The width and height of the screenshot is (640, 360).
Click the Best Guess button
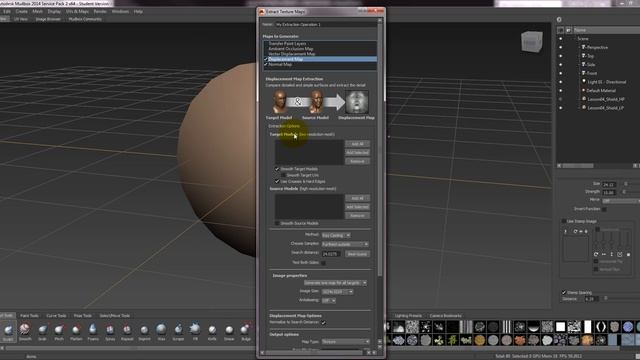tap(357, 254)
